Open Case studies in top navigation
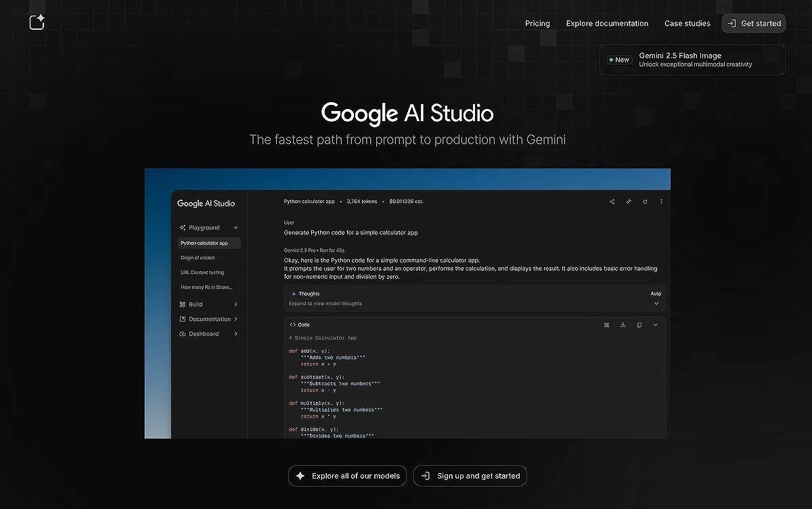Screen dimensions: 812x509 click(687, 23)
